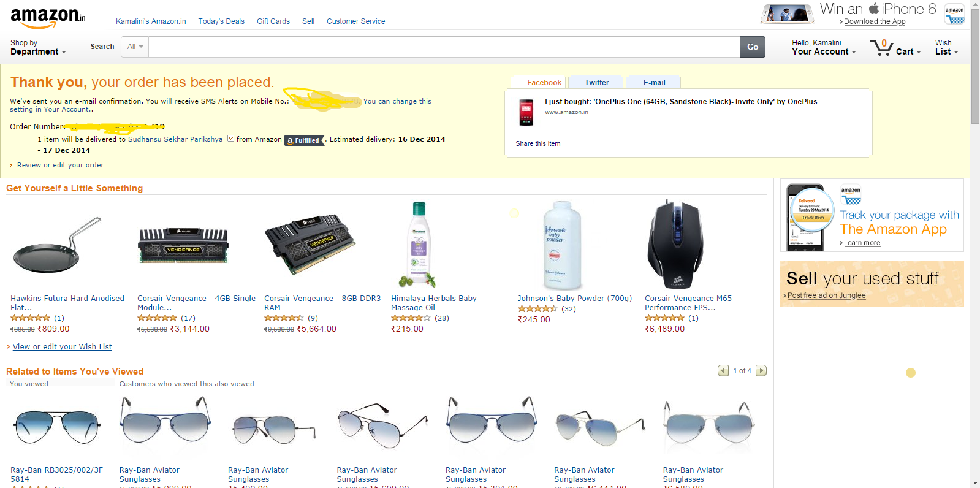
Task: Click the OnePlus One product thumbnail
Action: [526, 113]
